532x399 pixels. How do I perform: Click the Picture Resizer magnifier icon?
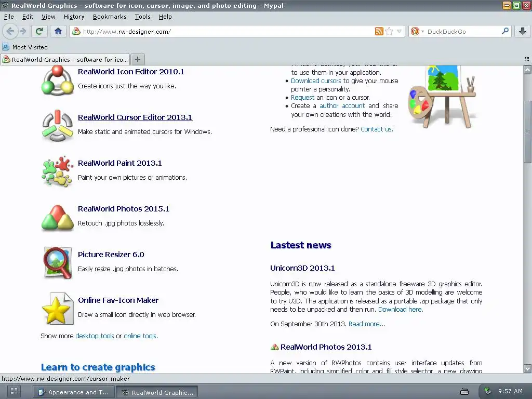[x=57, y=262]
